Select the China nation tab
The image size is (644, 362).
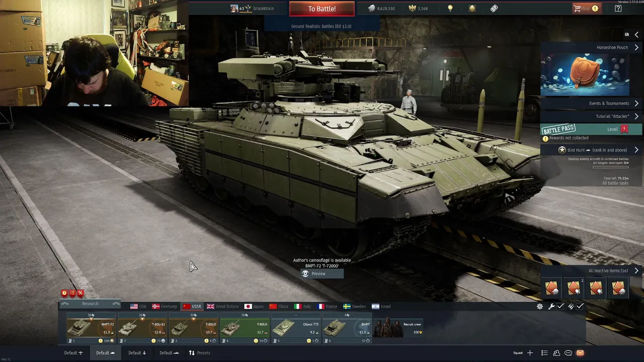[279, 306]
